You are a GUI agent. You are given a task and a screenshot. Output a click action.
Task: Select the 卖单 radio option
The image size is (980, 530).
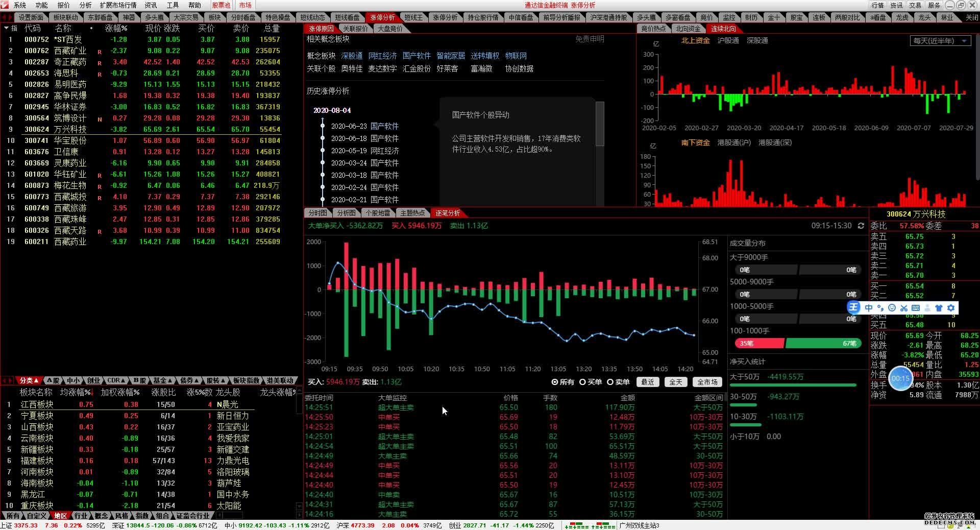pyautogui.click(x=618, y=382)
